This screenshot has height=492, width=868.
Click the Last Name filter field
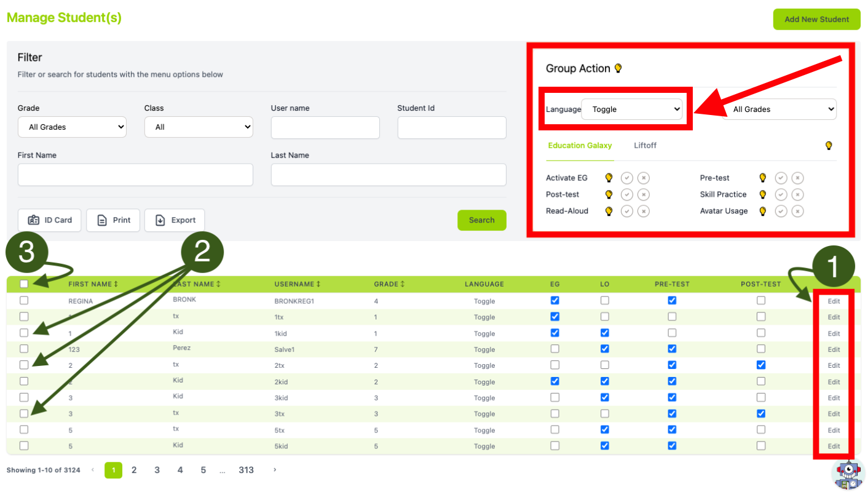tap(389, 175)
